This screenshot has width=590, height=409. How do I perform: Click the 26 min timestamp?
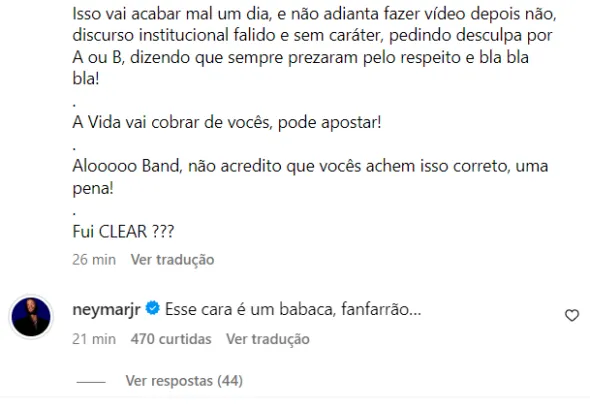(x=94, y=260)
